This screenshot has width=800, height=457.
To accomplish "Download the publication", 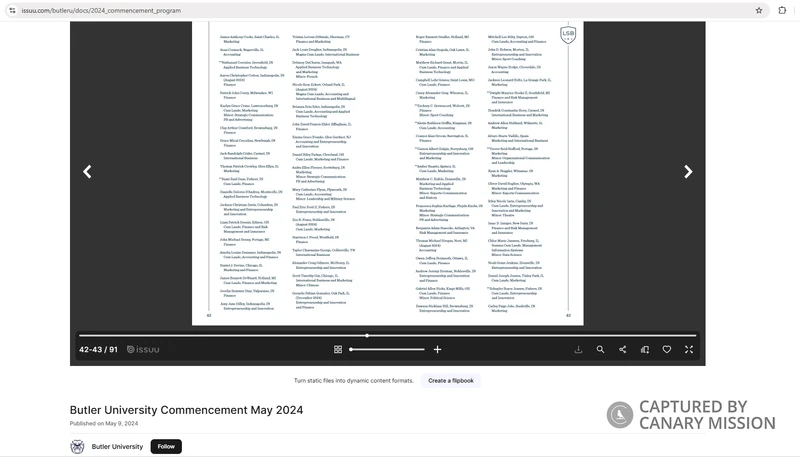I will coord(578,350).
